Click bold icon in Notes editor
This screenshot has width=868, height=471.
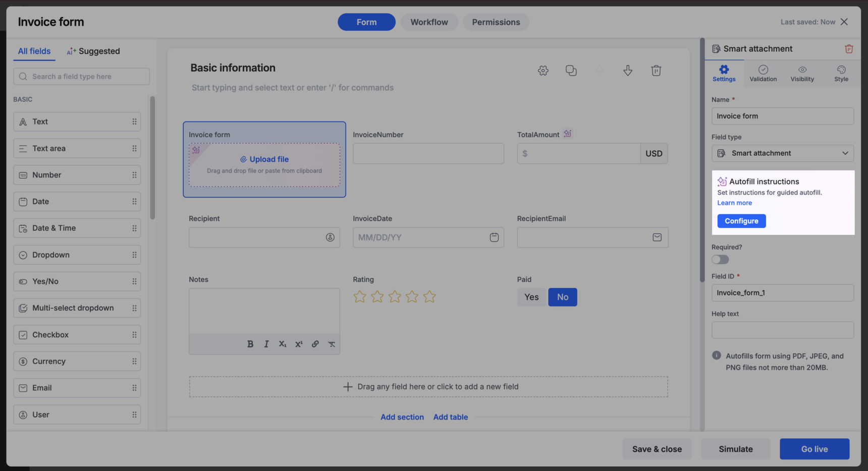click(x=250, y=344)
